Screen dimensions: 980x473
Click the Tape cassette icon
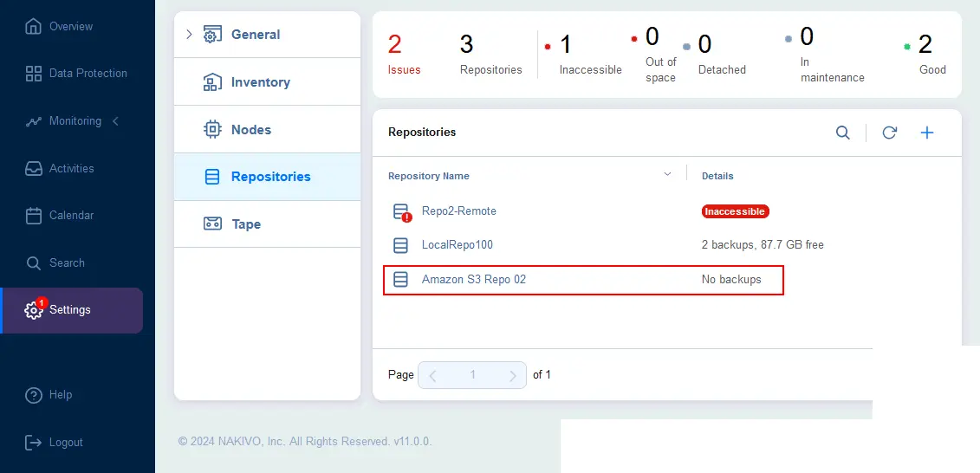click(212, 224)
